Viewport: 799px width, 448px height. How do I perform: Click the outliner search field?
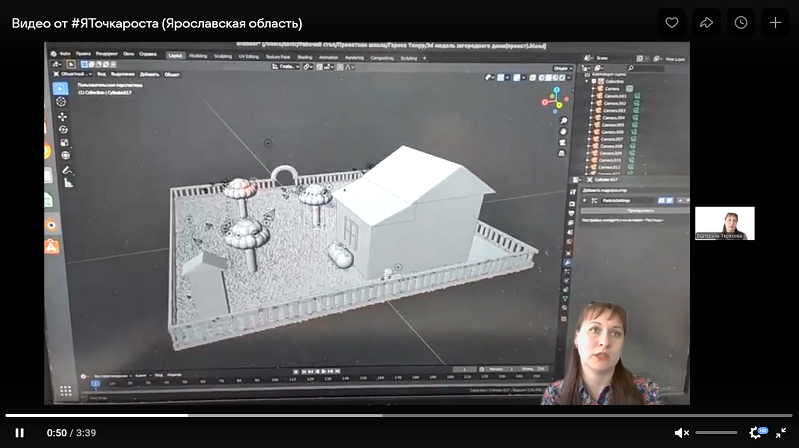(x=646, y=68)
